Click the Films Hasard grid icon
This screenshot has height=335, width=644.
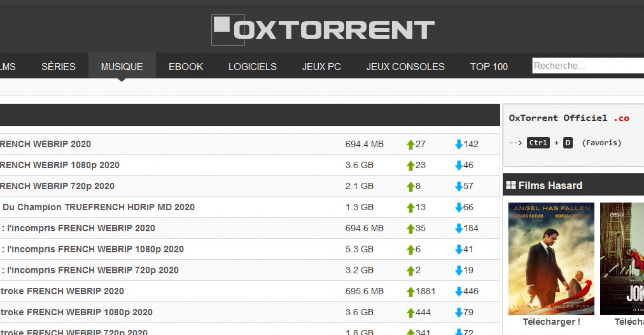click(511, 185)
